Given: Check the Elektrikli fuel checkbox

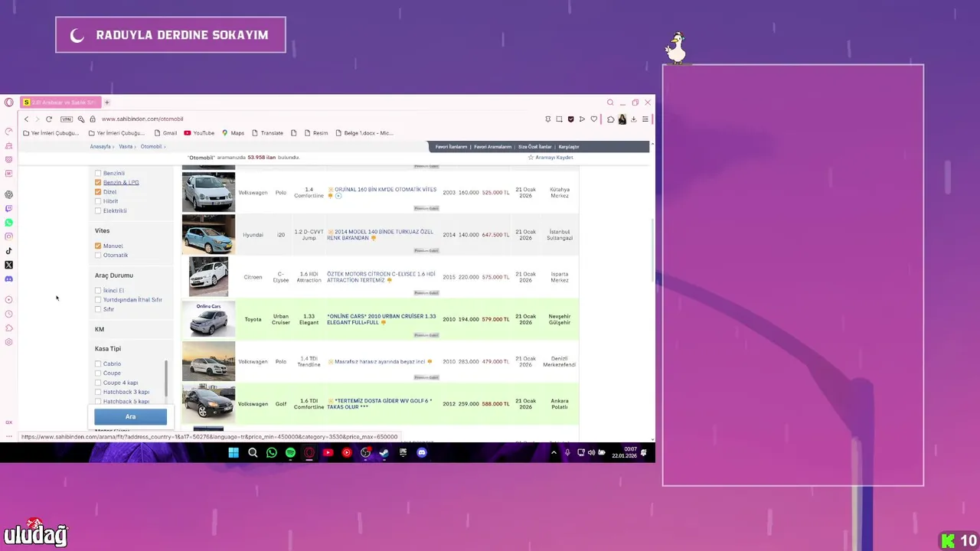Looking at the screenshot, I should click(98, 210).
